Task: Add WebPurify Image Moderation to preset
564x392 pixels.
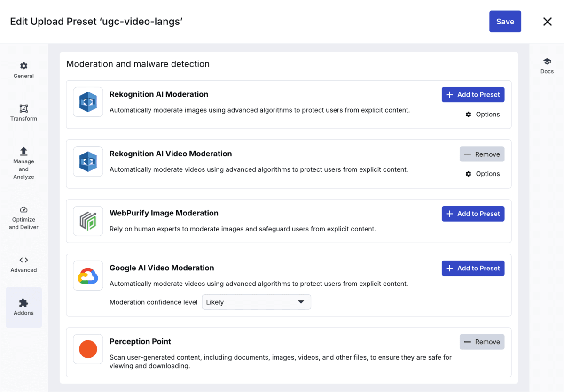Action: pos(473,214)
